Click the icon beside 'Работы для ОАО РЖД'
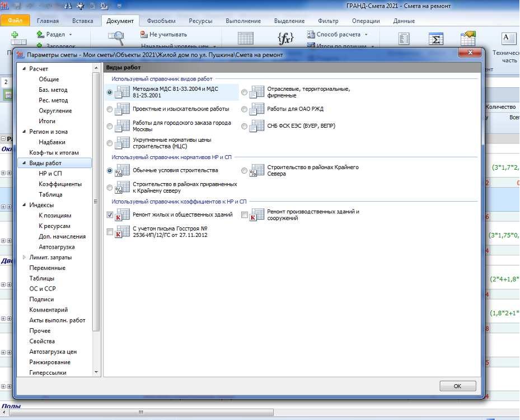This screenshot has height=420, width=520. point(257,109)
